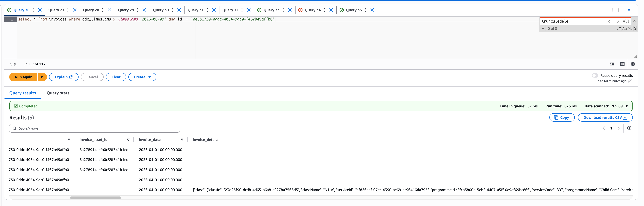Toggle Reuse query results switch
The width and height of the screenshot is (644, 206).
(595, 75)
